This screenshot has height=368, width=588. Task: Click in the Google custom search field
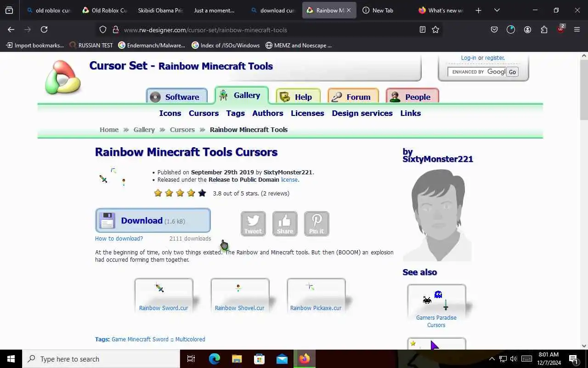pos(476,72)
